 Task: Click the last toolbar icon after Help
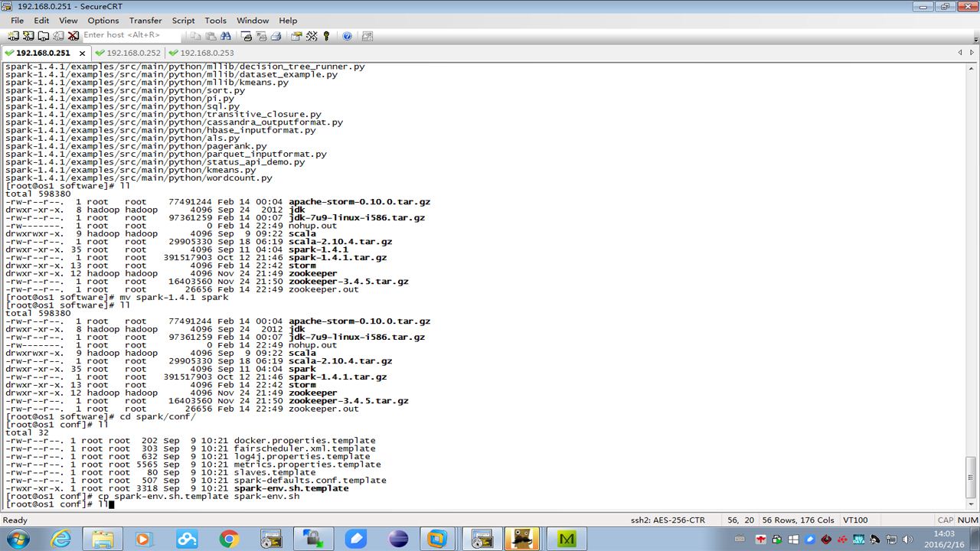pyautogui.click(x=367, y=36)
